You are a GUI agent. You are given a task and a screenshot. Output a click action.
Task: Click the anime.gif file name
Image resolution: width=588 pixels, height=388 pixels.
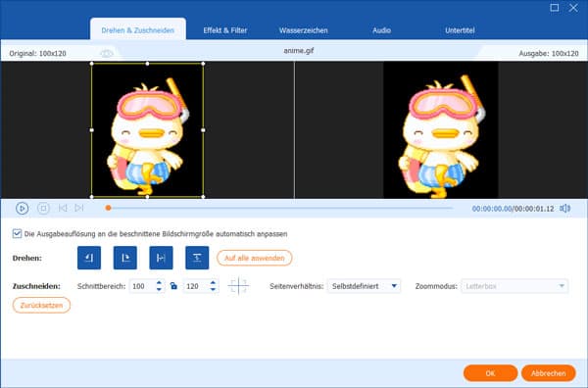(x=299, y=51)
